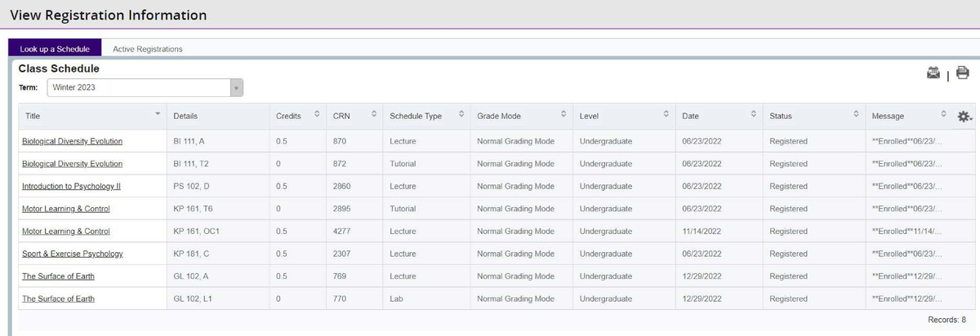Sort the Level column using its arrows
Viewport: 980px width, 336px height.
(666, 115)
